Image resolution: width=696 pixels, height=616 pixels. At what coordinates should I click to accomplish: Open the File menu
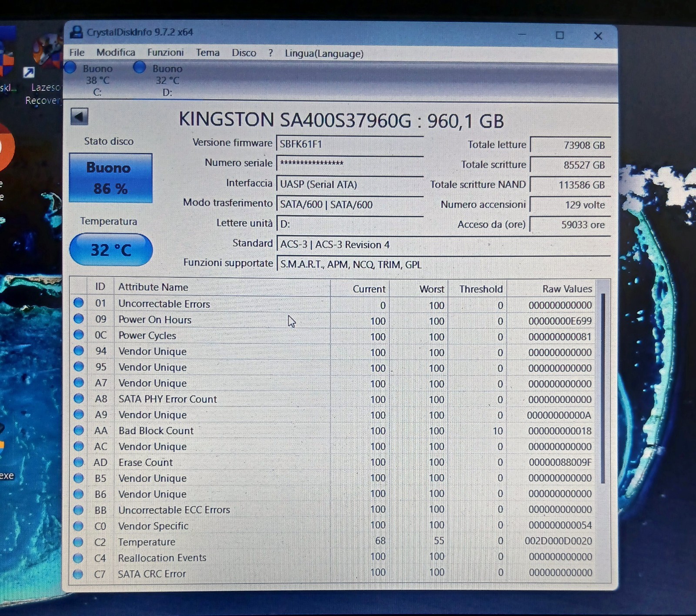click(77, 53)
